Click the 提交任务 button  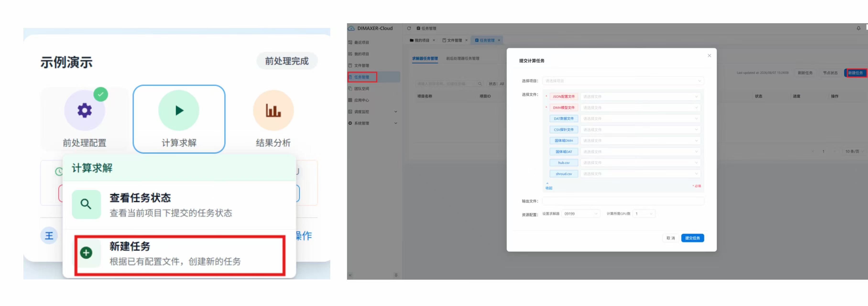tap(692, 238)
